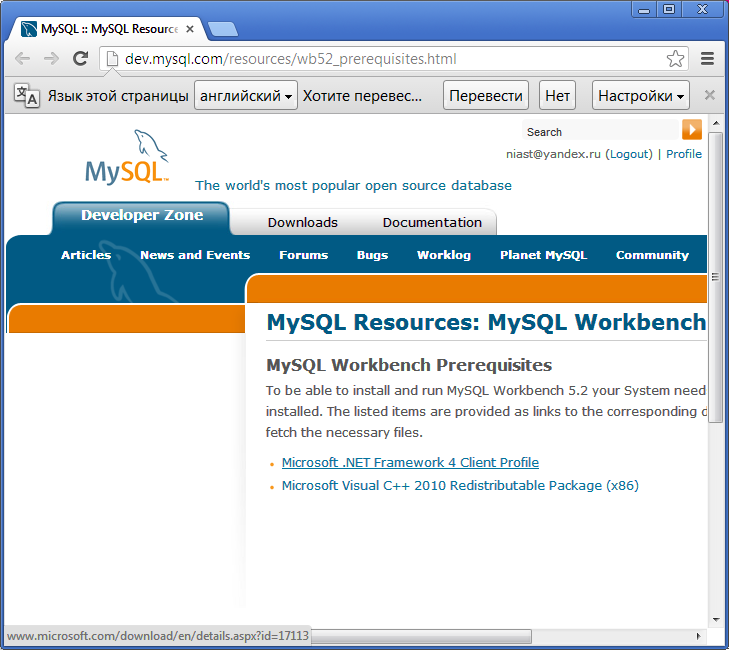Viewport: 729px width, 650px height.
Task: Click the "world's most popular open source database" tagline
Action: click(353, 186)
